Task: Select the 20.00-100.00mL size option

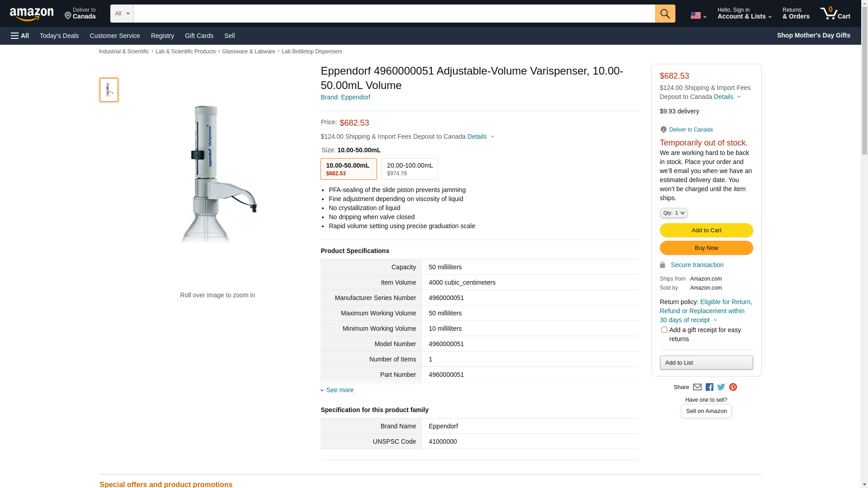Action: tap(410, 169)
